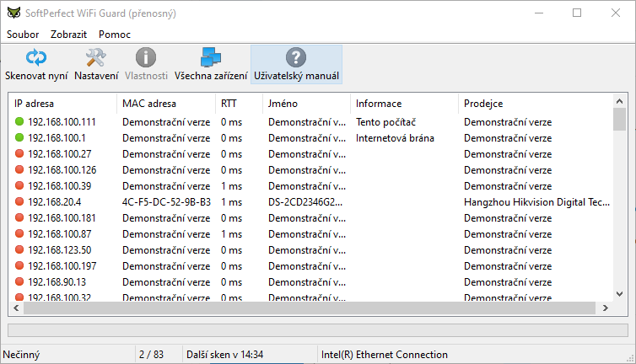
Task: Click vertical scrollbar up arrow
Action: (x=619, y=101)
